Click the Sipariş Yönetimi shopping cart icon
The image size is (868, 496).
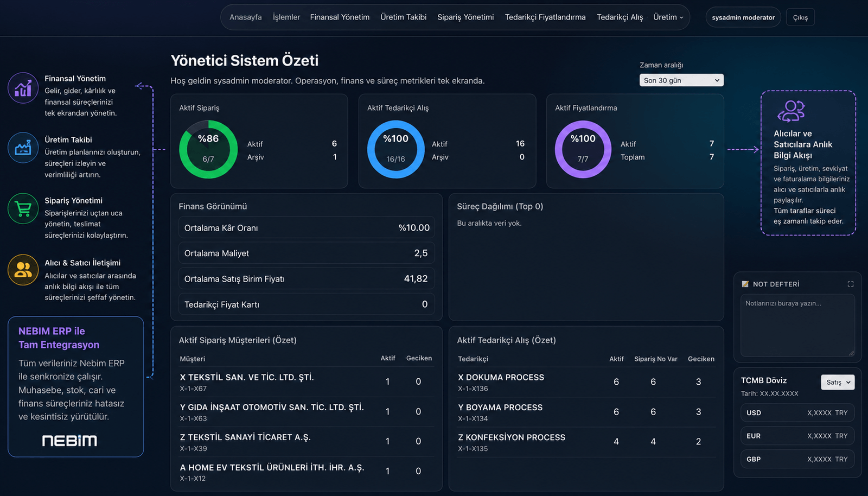tap(23, 209)
